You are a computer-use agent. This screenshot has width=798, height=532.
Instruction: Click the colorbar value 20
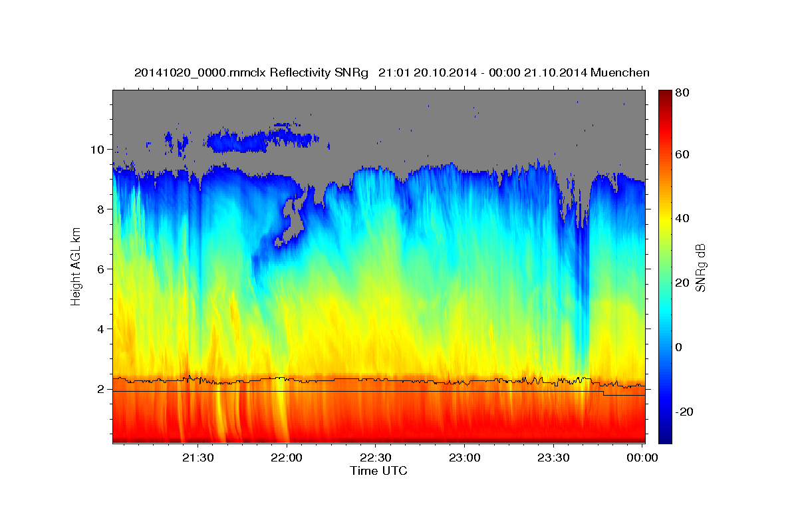[682, 283]
